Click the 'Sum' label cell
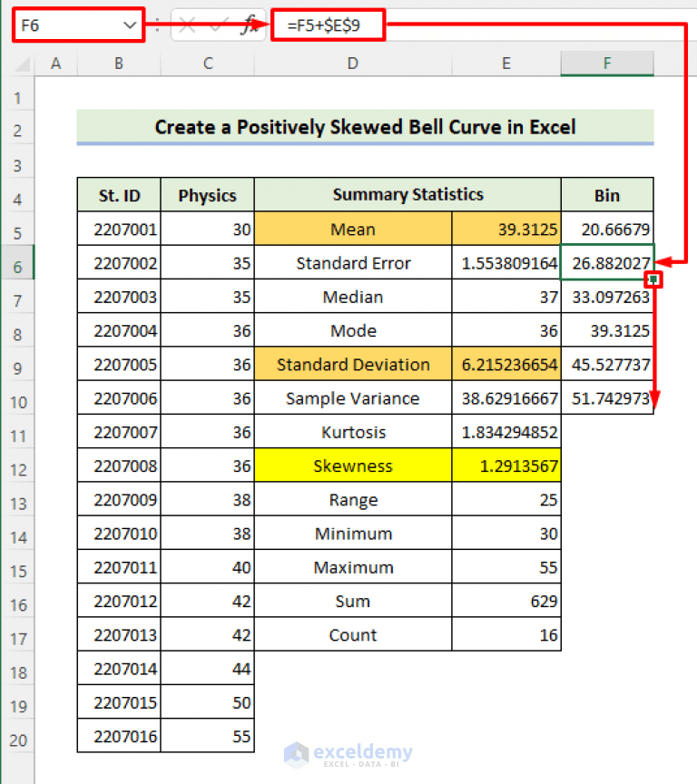Screen dimensions: 697x784 (353, 600)
